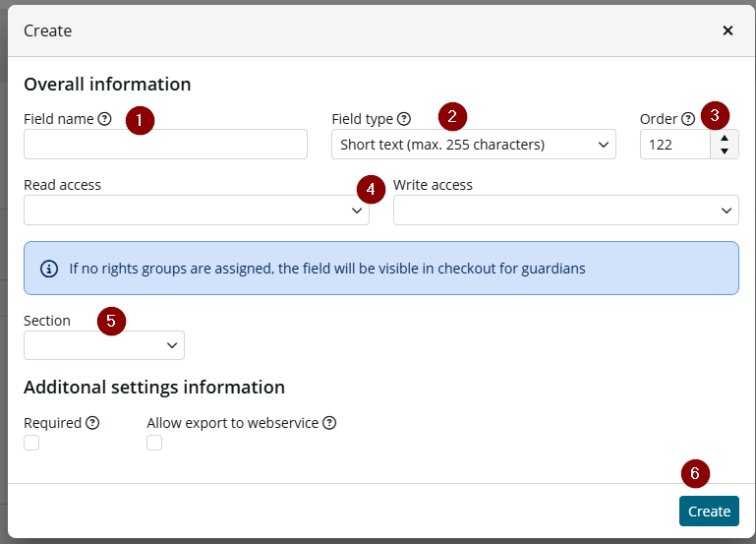Click the Field type help icon
The width and height of the screenshot is (756, 544).
tap(404, 119)
